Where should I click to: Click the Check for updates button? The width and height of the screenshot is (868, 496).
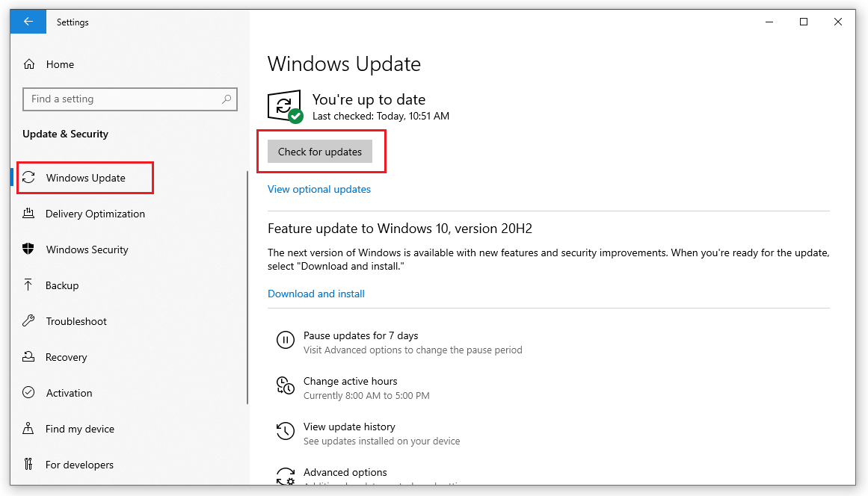point(319,151)
